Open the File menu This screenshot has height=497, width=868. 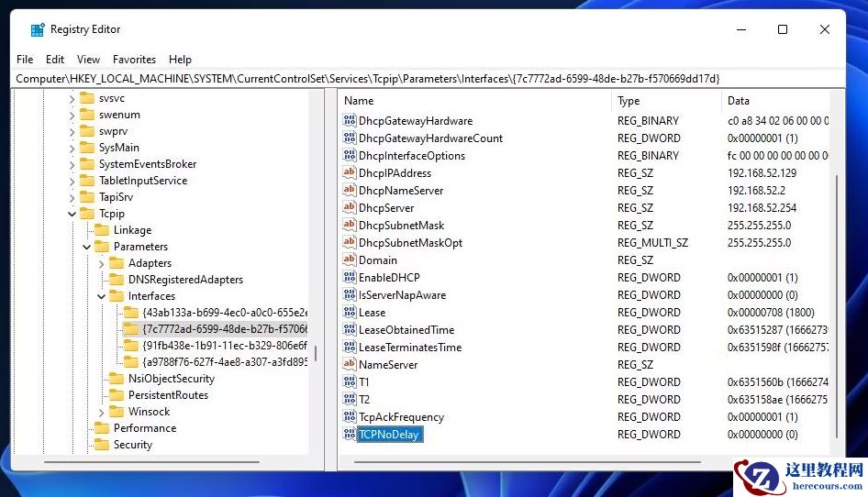point(25,60)
